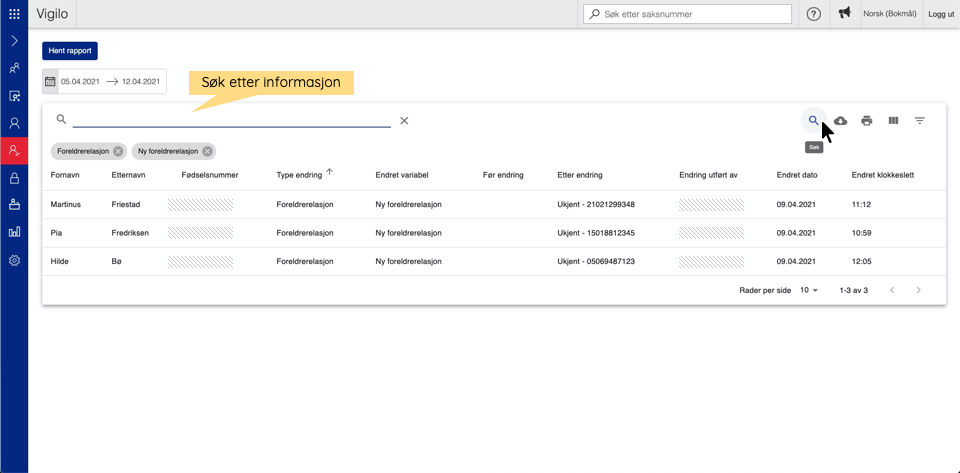Image resolution: width=960 pixels, height=473 pixels.
Task: Click Ukjent - 21021299348 cell
Action: [x=596, y=204]
